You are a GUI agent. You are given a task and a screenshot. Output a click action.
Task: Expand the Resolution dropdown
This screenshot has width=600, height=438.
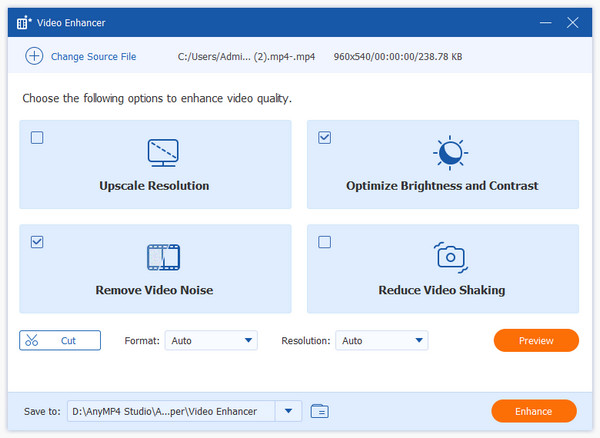pyautogui.click(x=381, y=341)
